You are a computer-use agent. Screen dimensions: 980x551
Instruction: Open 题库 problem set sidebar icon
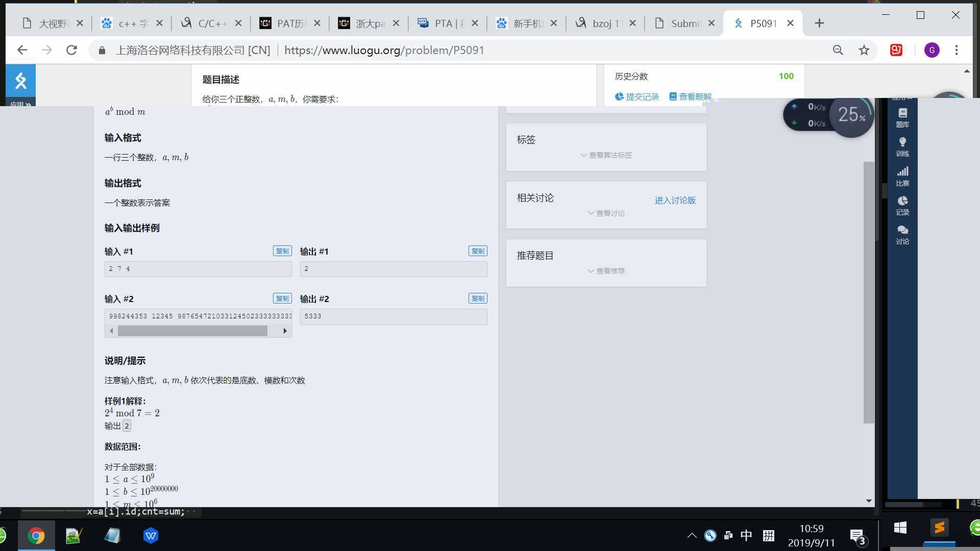tap(902, 118)
